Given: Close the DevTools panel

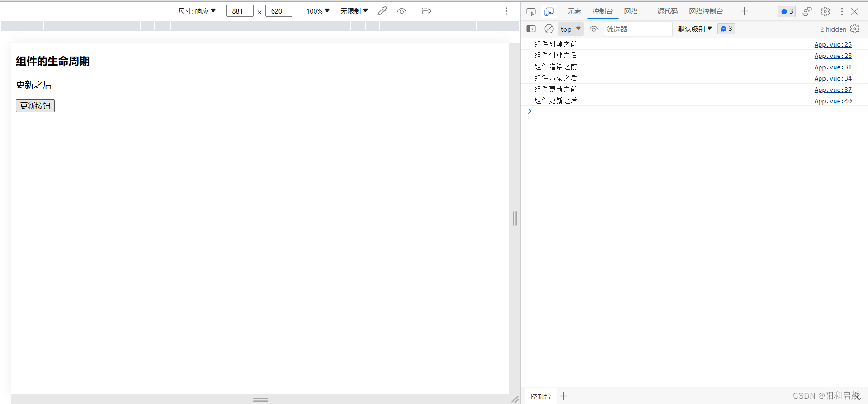Looking at the screenshot, I should click(x=854, y=11).
